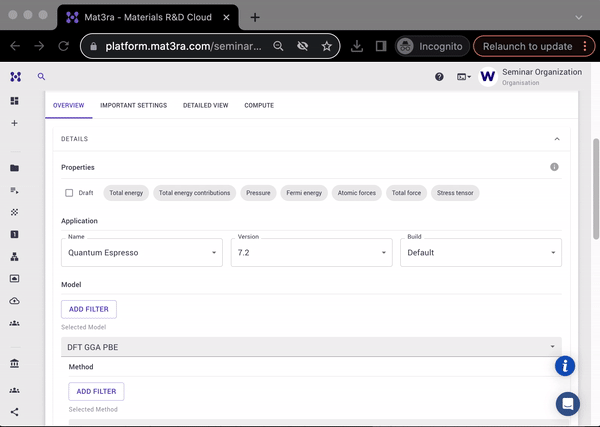Switch to the Important Settings tab
This screenshot has height=427, width=600.
134,105
